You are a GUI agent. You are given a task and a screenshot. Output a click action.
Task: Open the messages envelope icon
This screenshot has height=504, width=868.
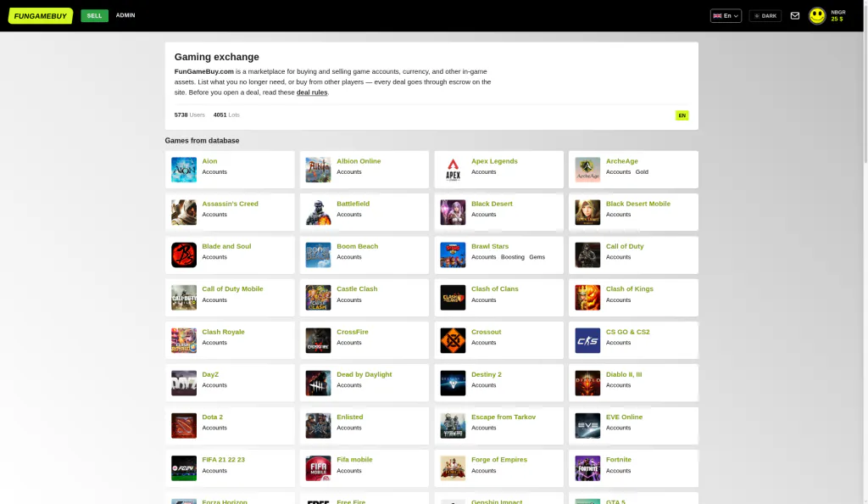click(795, 15)
